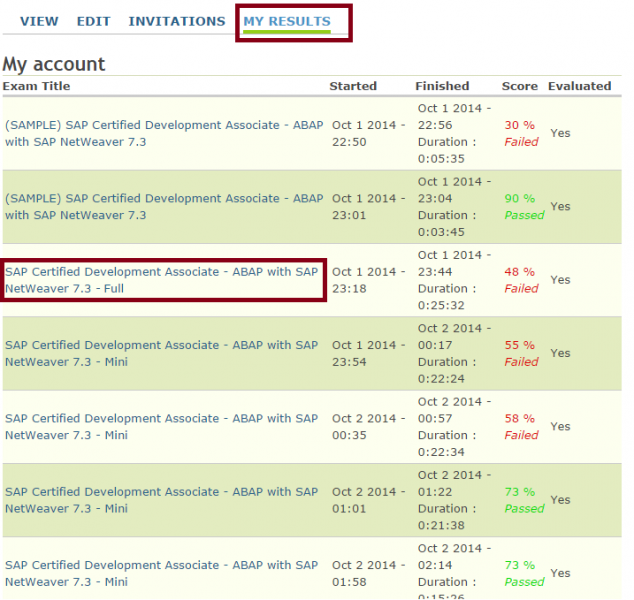The image size is (634, 600).
Task: Click the 30 % Failed score
Action: click(520, 133)
